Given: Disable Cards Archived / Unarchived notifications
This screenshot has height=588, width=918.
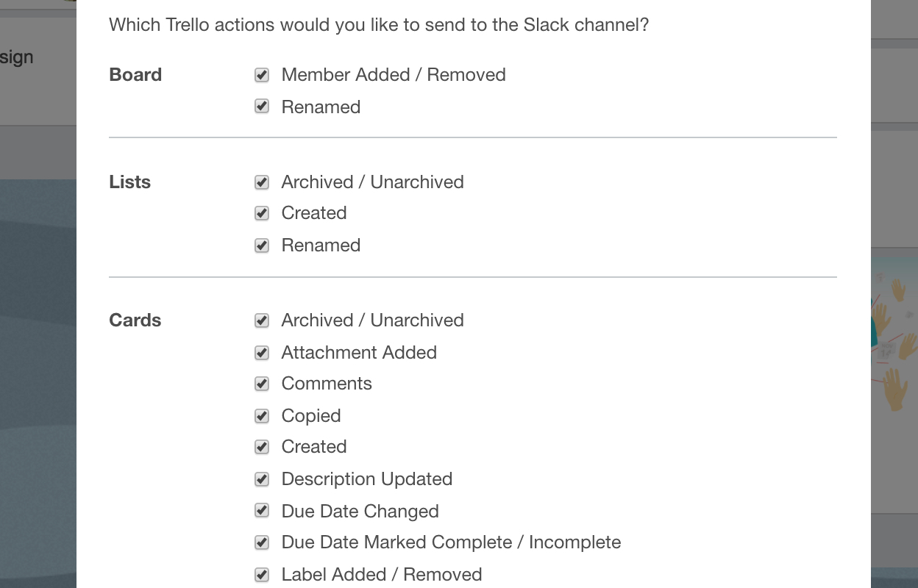Looking at the screenshot, I should click(262, 320).
